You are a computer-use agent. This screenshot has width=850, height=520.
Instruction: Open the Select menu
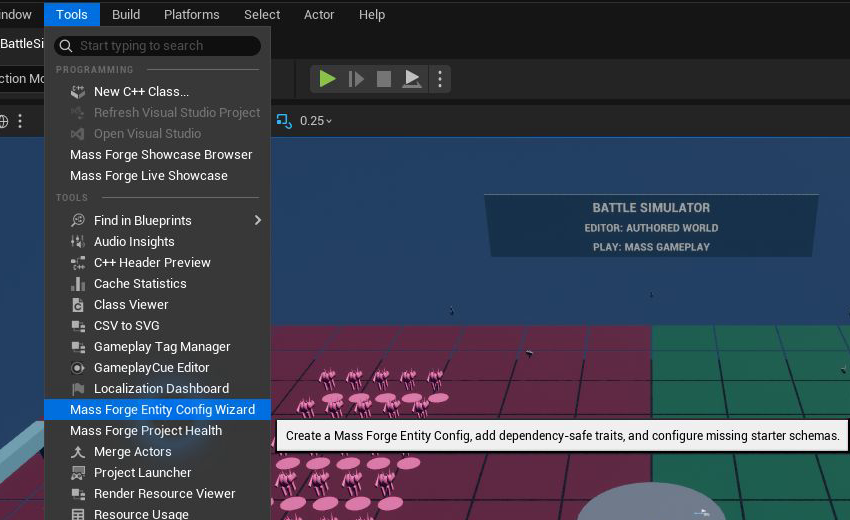pos(262,15)
